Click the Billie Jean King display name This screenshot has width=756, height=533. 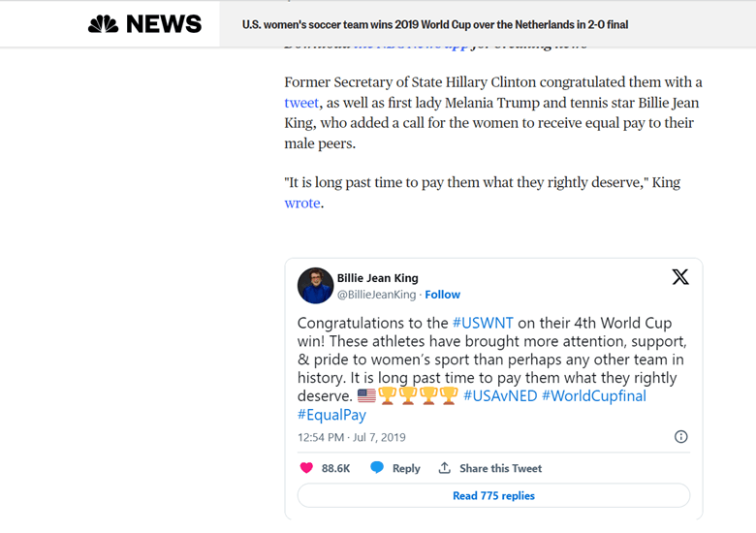(x=378, y=278)
